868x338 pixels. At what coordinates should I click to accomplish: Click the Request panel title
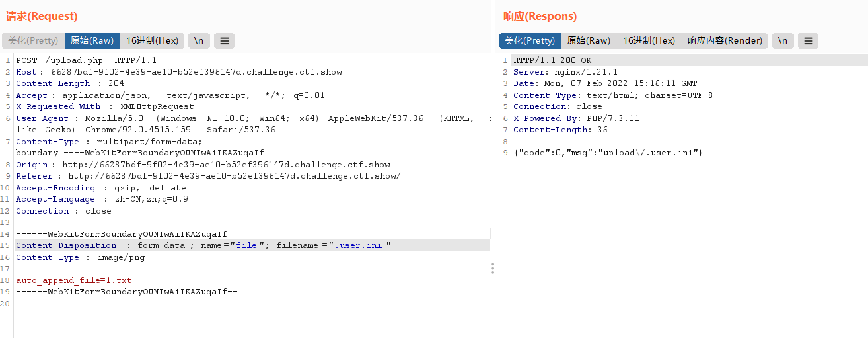point(42,16)
